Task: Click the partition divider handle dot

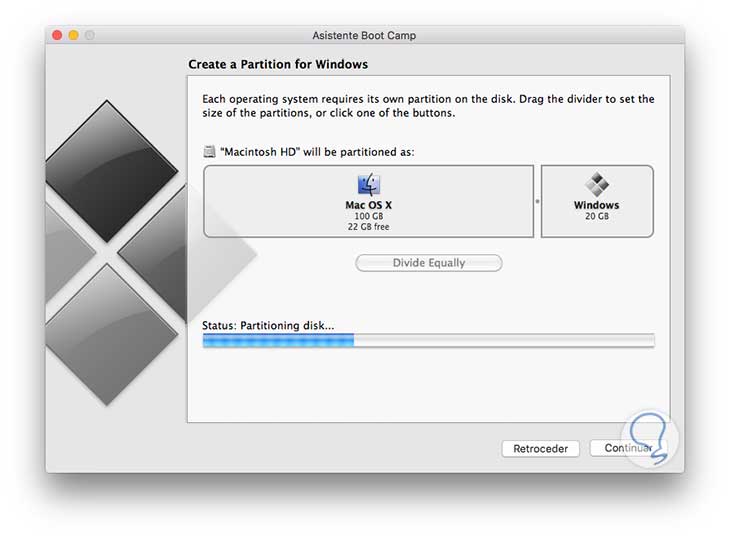Action: (x=537, y=202)
